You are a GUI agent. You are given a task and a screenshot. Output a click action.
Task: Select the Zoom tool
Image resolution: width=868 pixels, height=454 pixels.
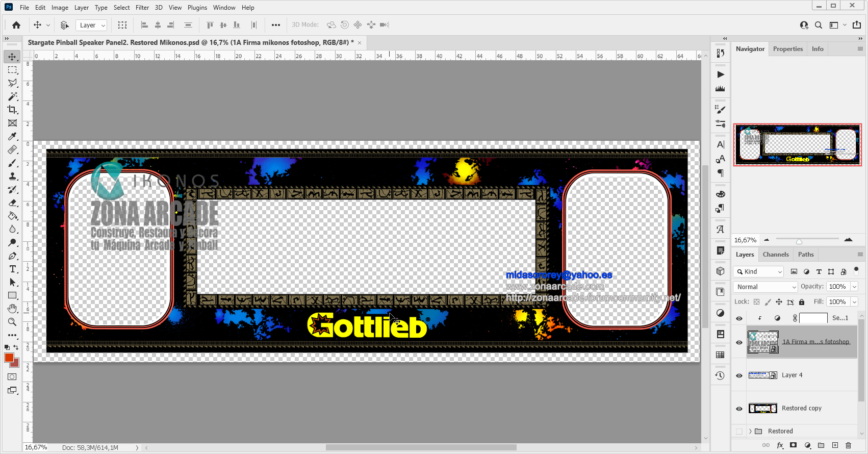[x=12, y=322]
